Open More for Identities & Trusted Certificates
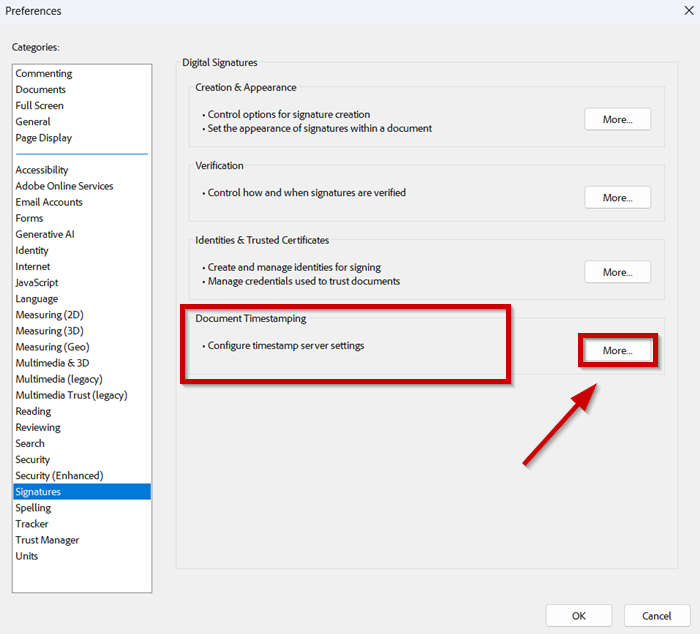The height and width of the screenshot is (634, 700). [x=617, y=272]
